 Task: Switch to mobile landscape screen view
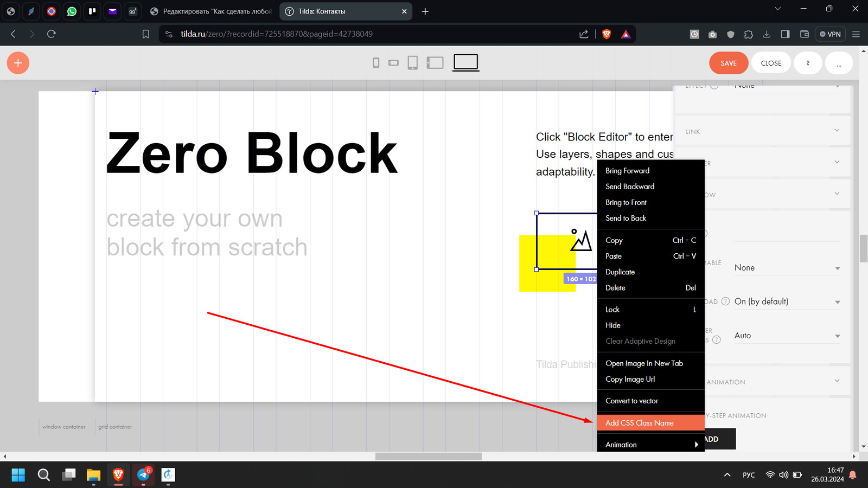coord(393,63)
